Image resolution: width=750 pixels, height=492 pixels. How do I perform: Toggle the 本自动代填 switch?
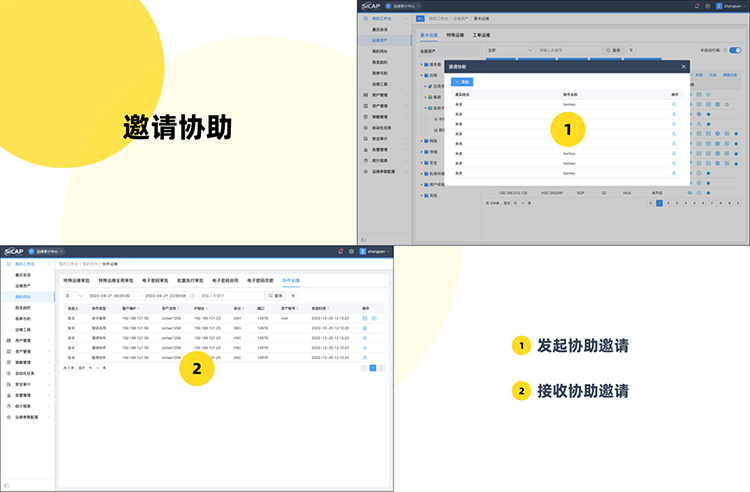(x=735, y=48)
